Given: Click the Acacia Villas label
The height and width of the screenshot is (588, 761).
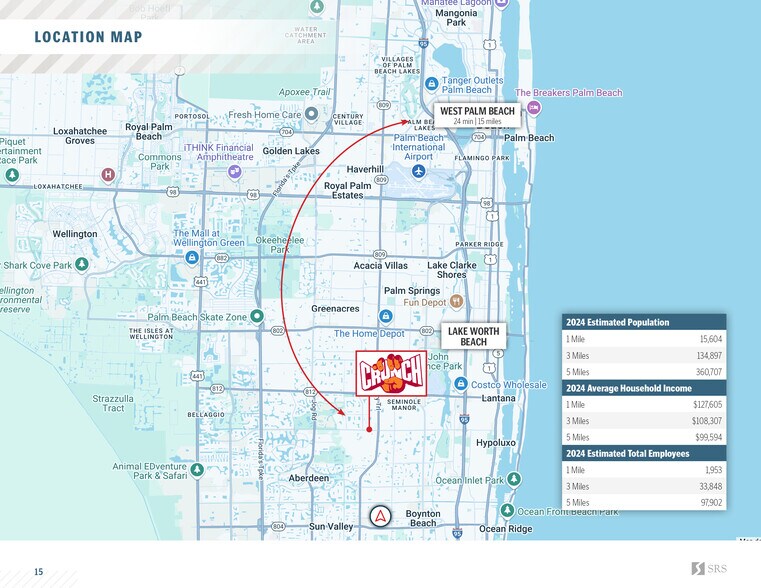Looking at the screenshot, I should [x=380, y=266].
